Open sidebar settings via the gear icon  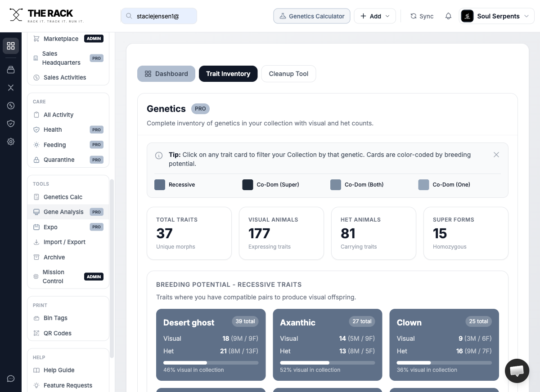11,142
